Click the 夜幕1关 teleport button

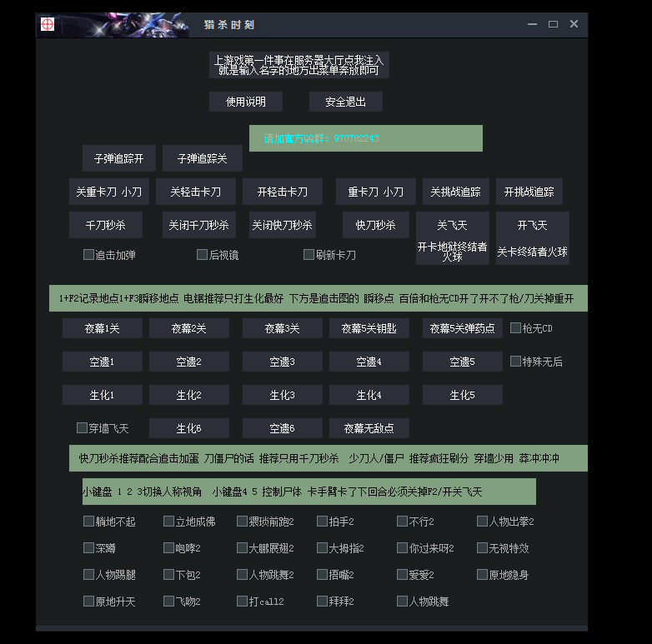pyautogui.click(x=103, y=328)
